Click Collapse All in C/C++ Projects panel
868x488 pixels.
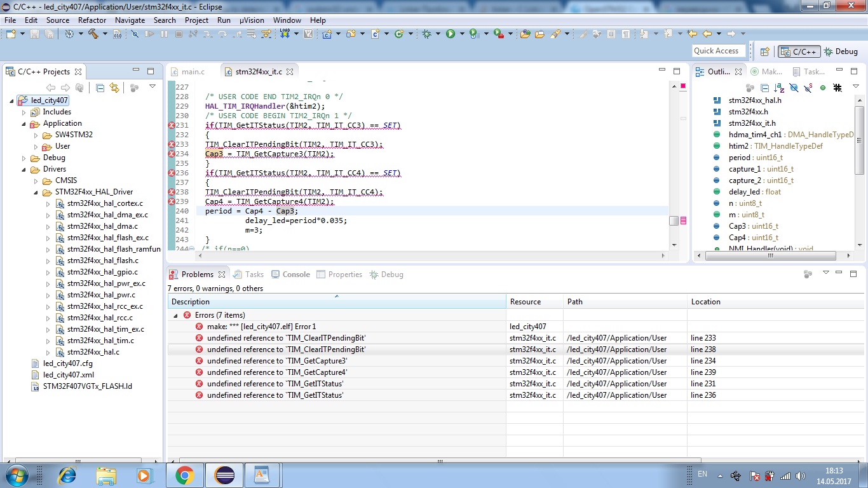pos(100,88)
